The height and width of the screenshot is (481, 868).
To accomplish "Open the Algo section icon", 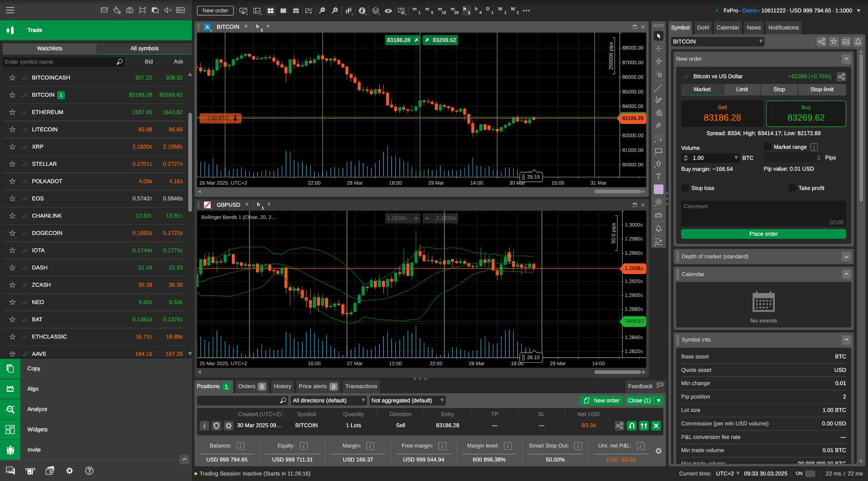I will pyautogui.click(x=10, y=389).
